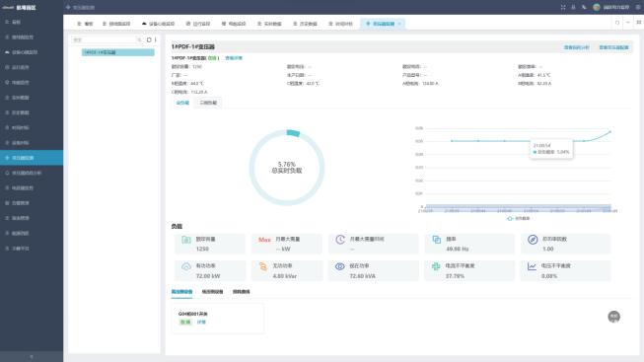Switch to the second load tab beside active one
Viewport: 644px width, 362px height.
coord(208,103)
